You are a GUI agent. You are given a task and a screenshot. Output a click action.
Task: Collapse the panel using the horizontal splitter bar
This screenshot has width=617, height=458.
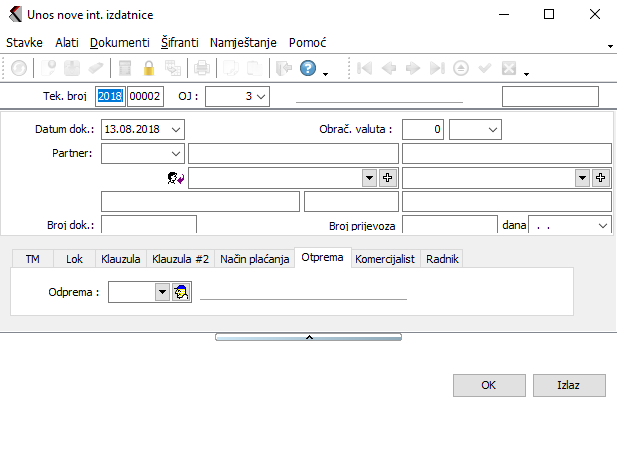(309, 337)
